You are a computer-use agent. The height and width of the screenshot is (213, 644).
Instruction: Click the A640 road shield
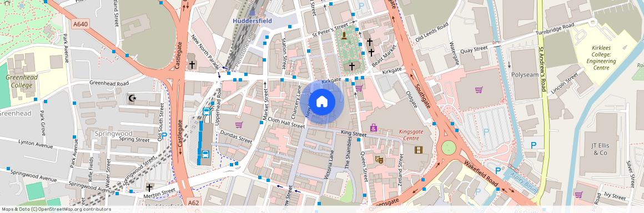pos(80,24)
